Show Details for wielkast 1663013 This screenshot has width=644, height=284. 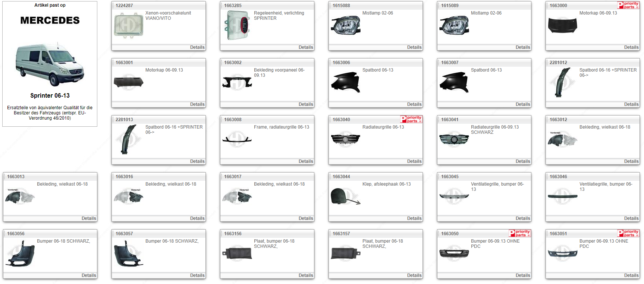(89, 218)
